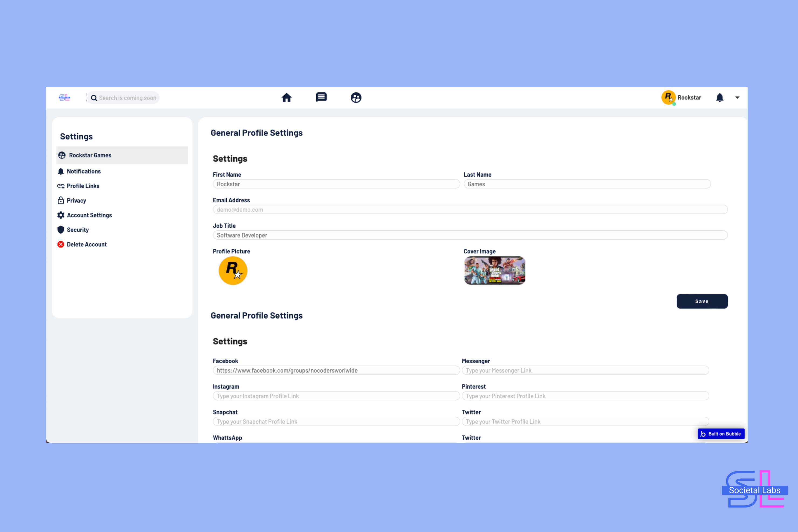798x532 pixels.
Task: Click the shield icon beside Security
Action: pyautogui.click(x=61, y=230)
